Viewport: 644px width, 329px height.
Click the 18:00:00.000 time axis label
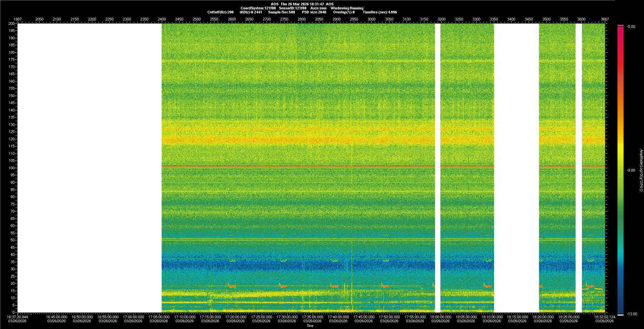point(440,317)
